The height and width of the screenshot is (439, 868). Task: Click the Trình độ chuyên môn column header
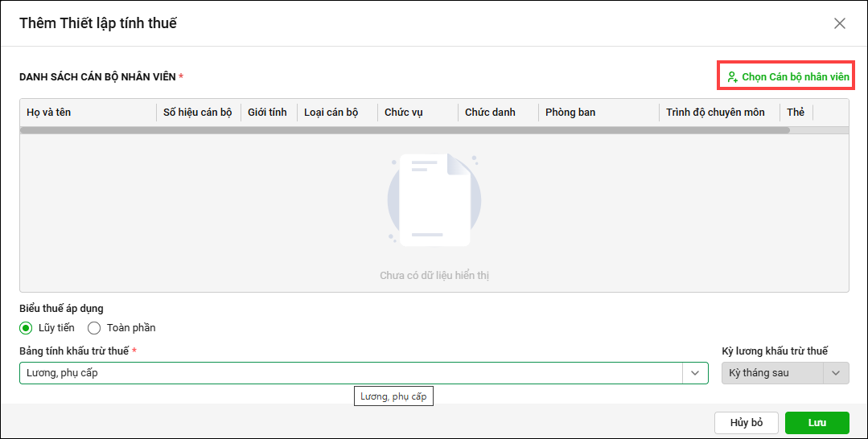tap(715, 113)
